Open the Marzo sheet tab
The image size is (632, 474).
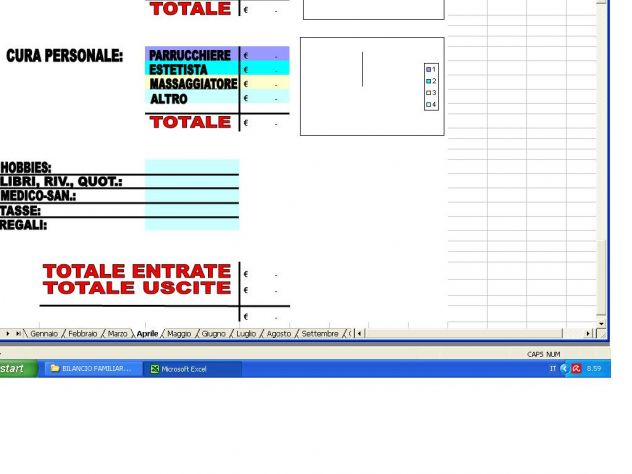pyautogui.click(x=117, y=334)
